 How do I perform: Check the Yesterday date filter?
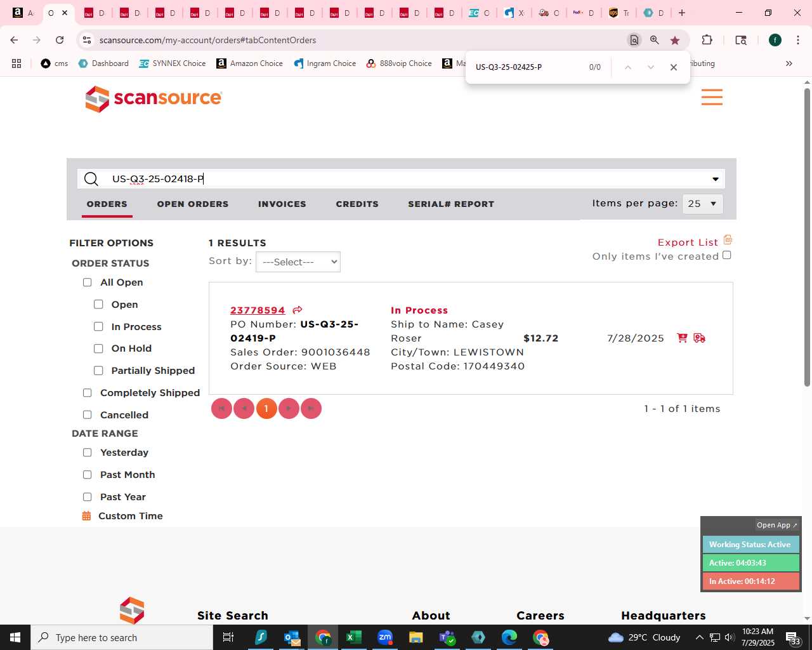coord(88,453)
